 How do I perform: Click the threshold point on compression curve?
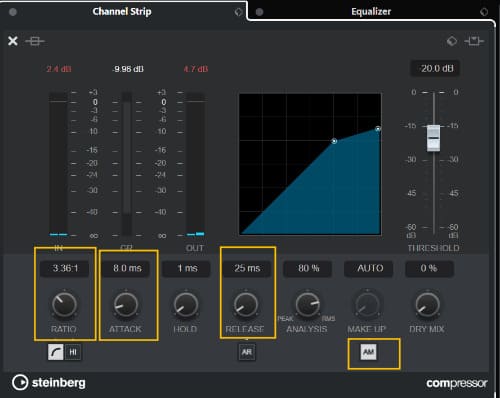(x=334, y=141)
